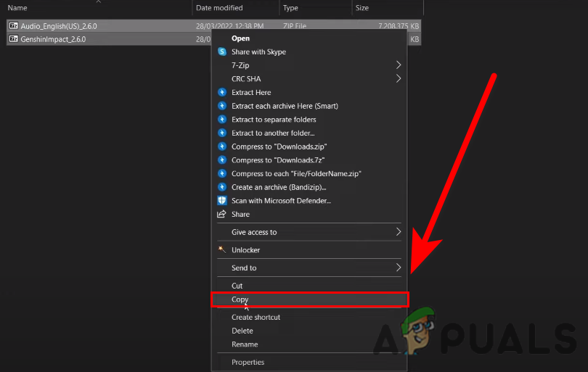The image size is (588, 372).
Task: Click the icon beside Compress to "Downloads.7z"
Action: coord(222,160)
